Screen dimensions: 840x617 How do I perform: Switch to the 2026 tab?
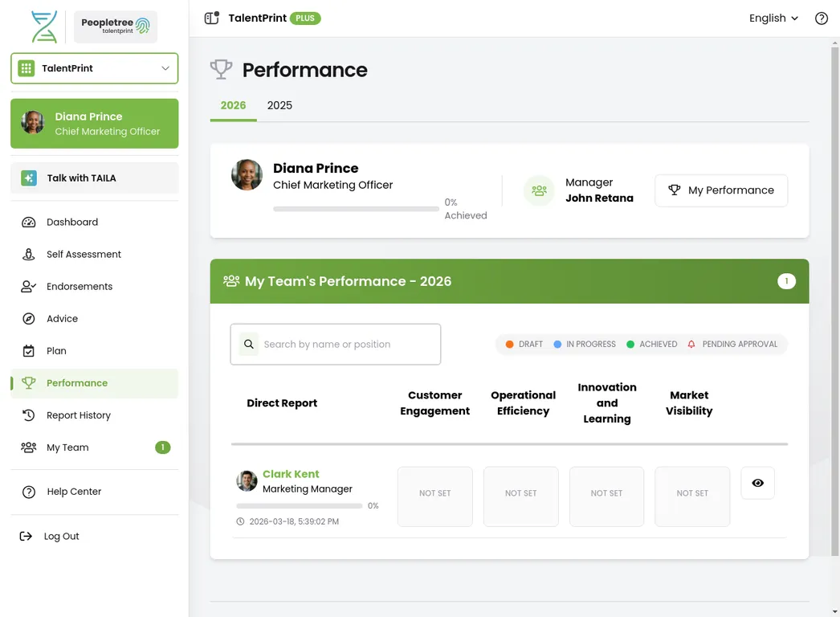(x=233, y=105)
